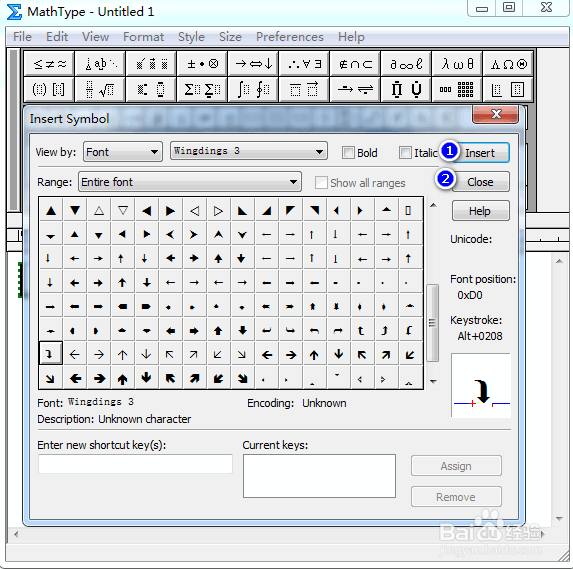Open the File menu
The height and width of the screenshot is (570, 573).
coord(22,37)
